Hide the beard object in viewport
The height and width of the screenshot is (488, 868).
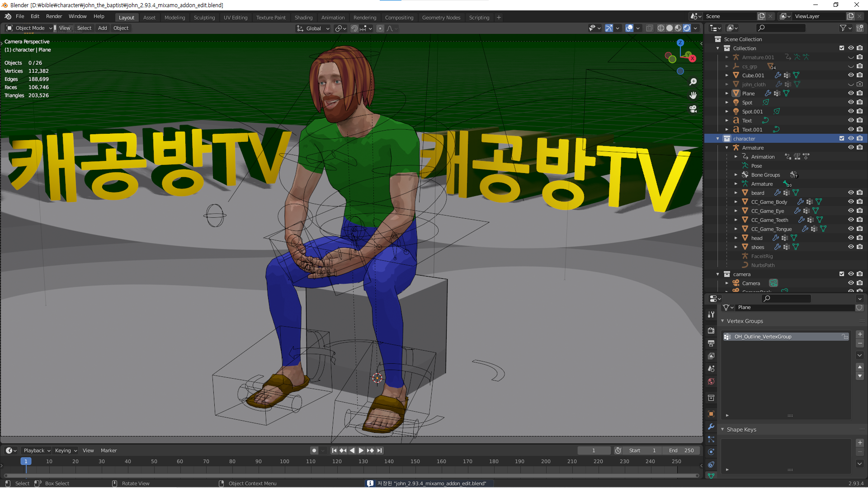click(851, 193)
